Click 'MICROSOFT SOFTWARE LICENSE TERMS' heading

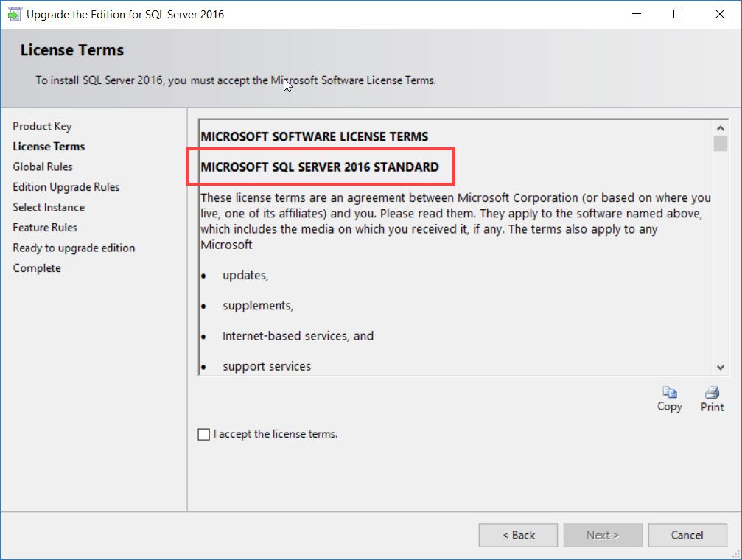[314, 137]
